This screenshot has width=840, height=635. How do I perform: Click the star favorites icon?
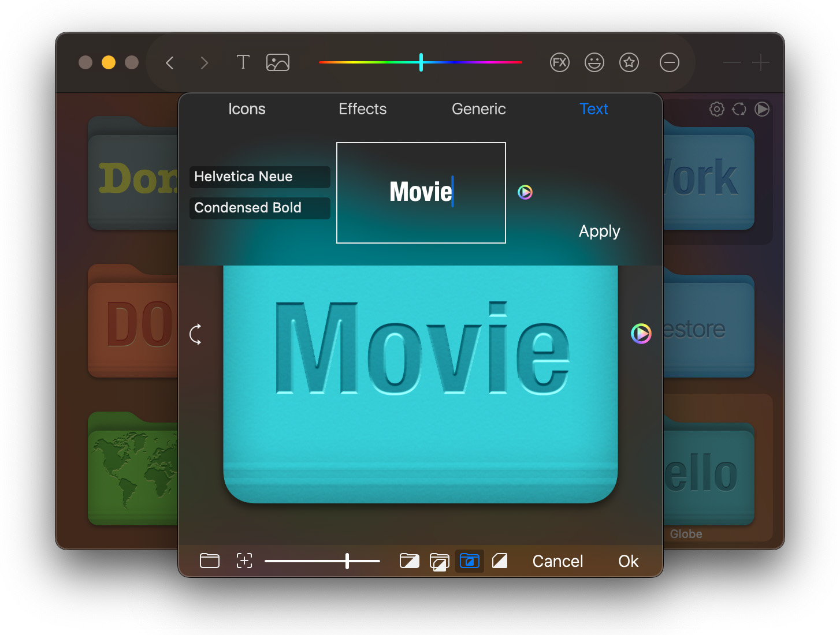click(629, 62)
